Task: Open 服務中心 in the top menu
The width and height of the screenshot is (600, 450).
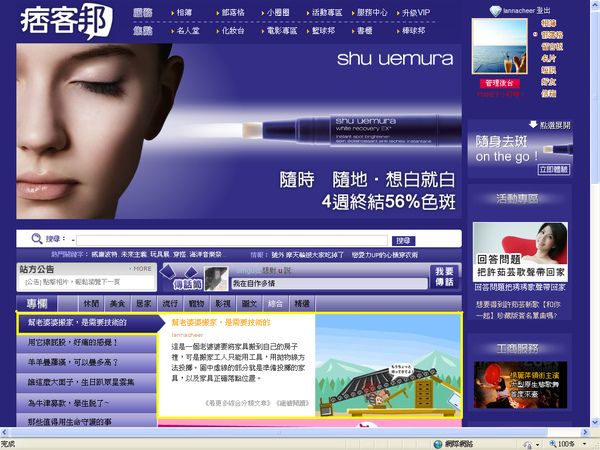Action: [372, 13]
